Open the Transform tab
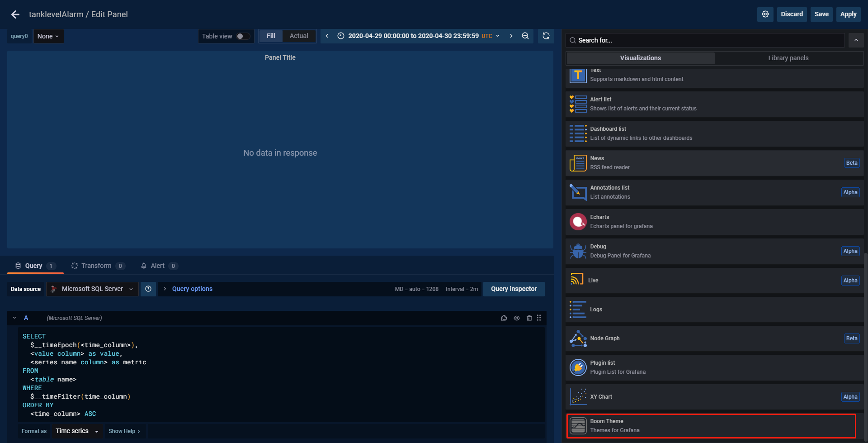The width and height of the screenshot is (868, 443). pyautogui.click(x=96, y=266)
